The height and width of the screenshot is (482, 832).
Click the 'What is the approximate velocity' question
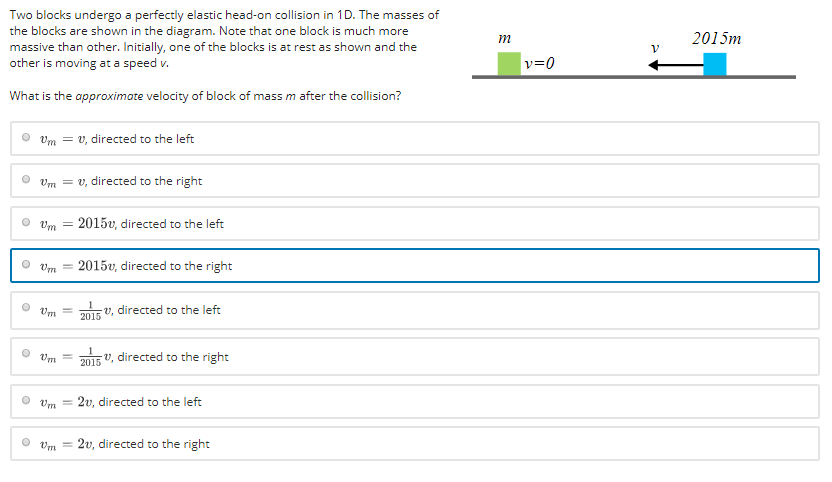205,95
